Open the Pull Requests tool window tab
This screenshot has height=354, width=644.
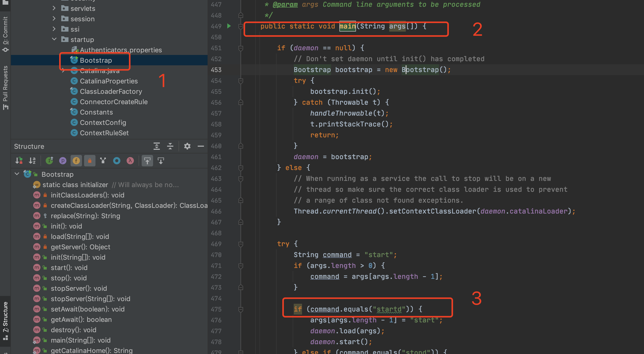click(x=5, y=88)
